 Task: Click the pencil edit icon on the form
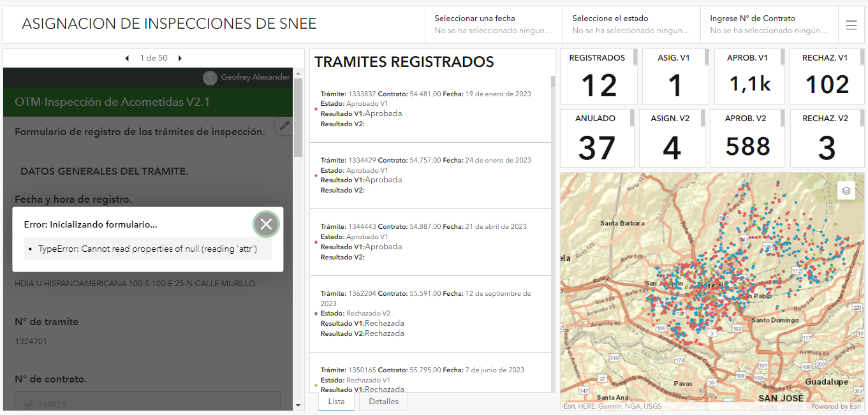[x=283, y=126]
